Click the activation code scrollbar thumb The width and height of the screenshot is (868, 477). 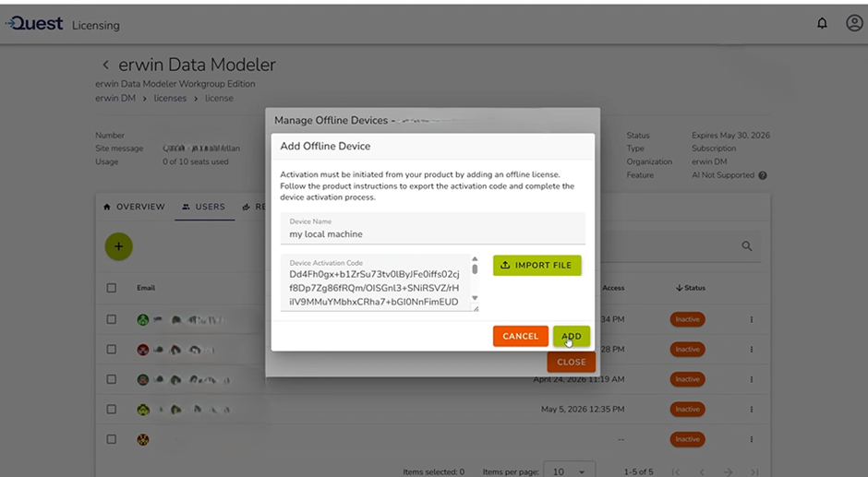(x=475, y=268)
